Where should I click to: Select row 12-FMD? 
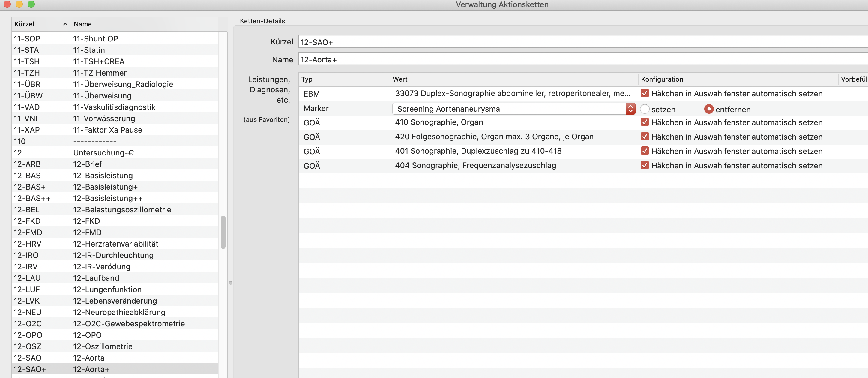(x=115, y=232)
